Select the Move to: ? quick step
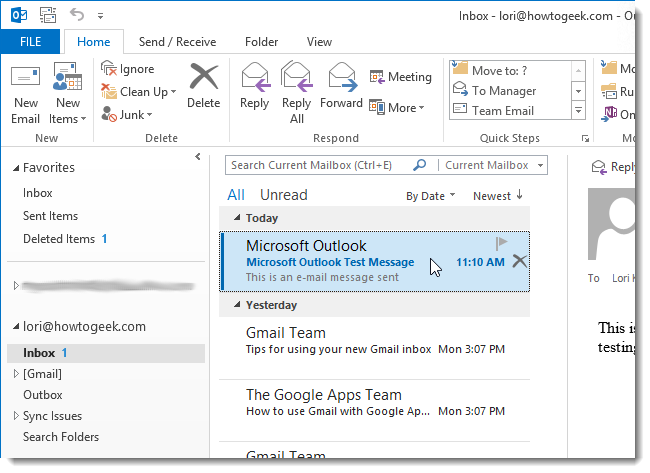The height and width of the screenshot is (473, 650). click(x=511, y=70)
